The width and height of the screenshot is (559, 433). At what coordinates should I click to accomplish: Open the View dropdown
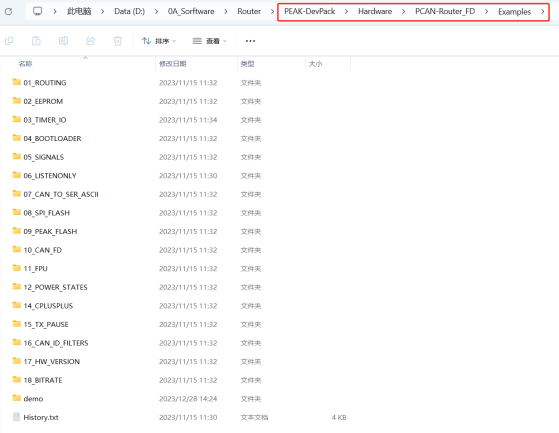(x=210, y=41)
